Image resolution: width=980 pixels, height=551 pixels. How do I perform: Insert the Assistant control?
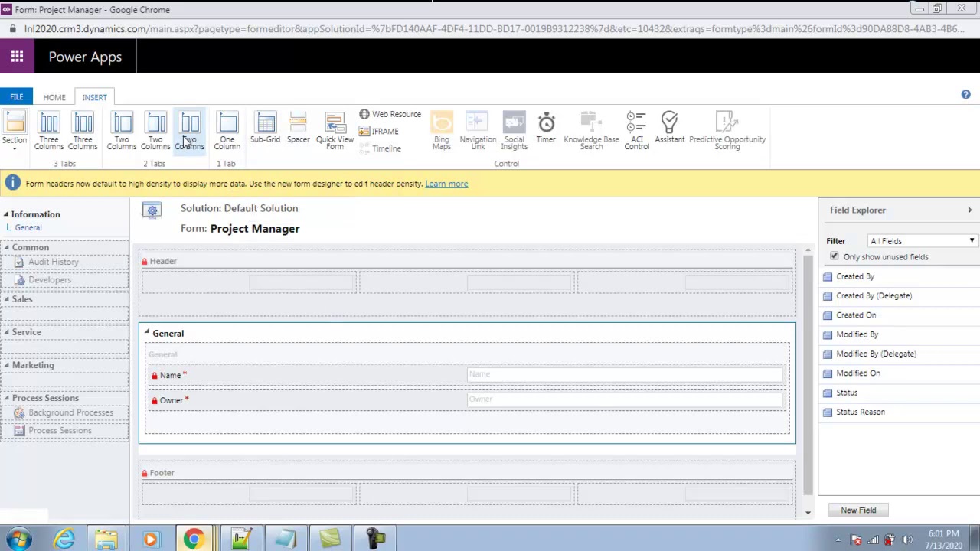click(670, 128)
